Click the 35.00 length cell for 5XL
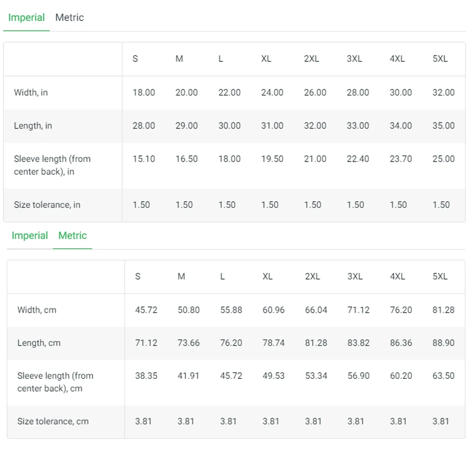476x476 pixels. click(x=443, y=126)
